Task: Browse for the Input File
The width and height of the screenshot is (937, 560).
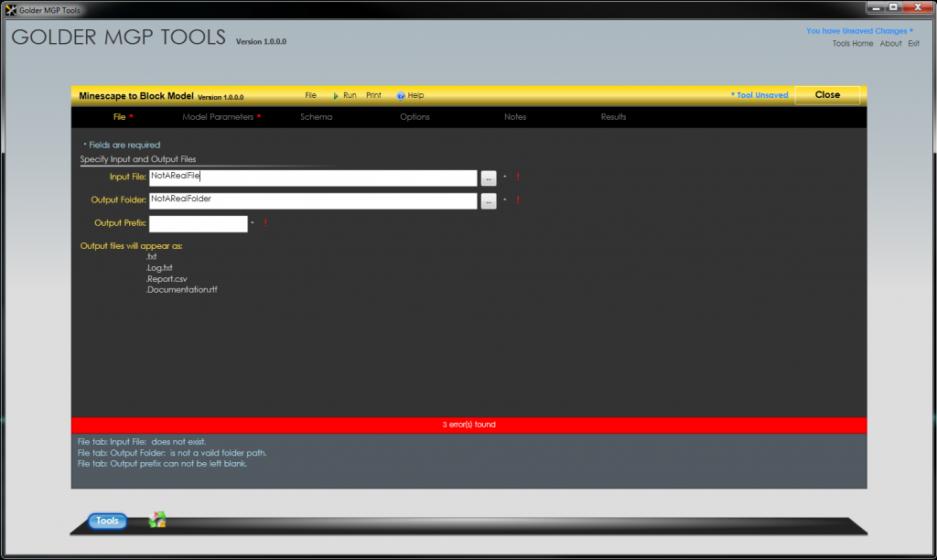Action: [x=489, y=178]
